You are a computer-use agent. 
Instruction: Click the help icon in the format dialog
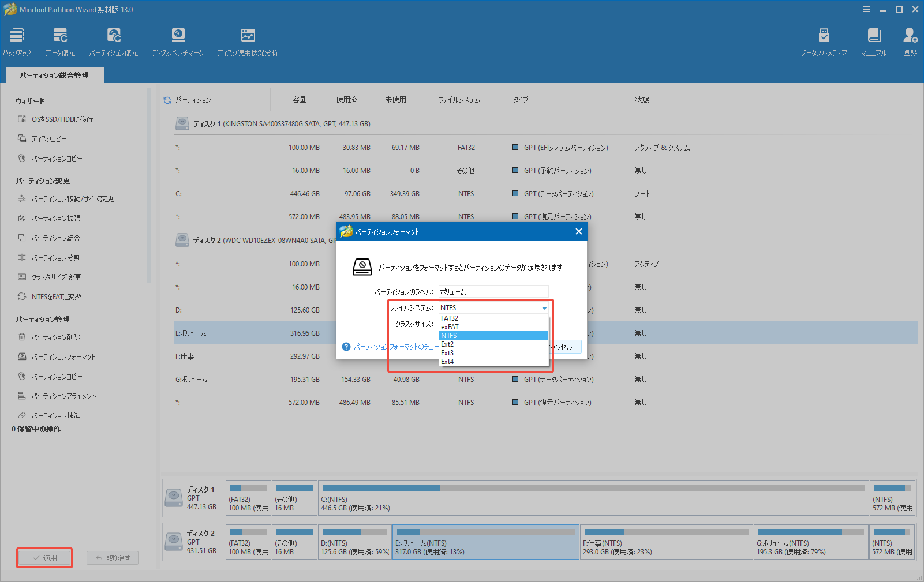pyautogui.click(x=346, y=347)
